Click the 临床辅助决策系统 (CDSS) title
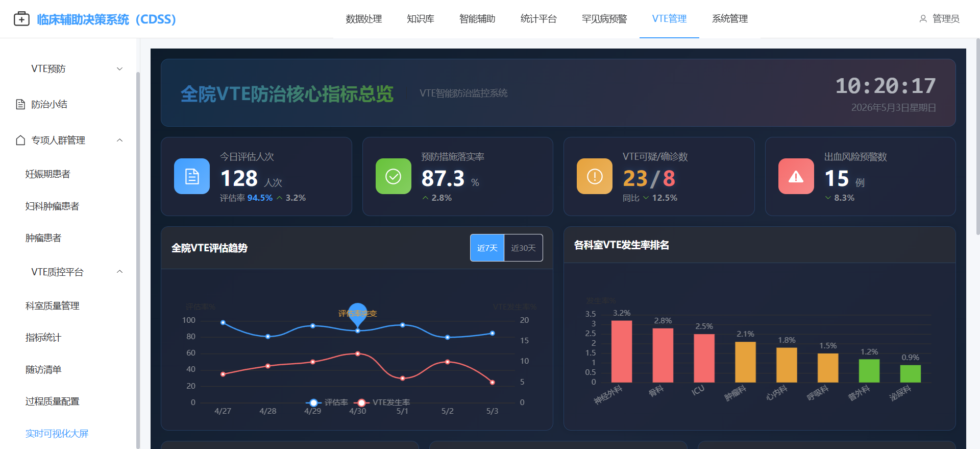Image resolution: width=980 pixels, height=449 pixels. pyautogui.click(x=106, y=19)
